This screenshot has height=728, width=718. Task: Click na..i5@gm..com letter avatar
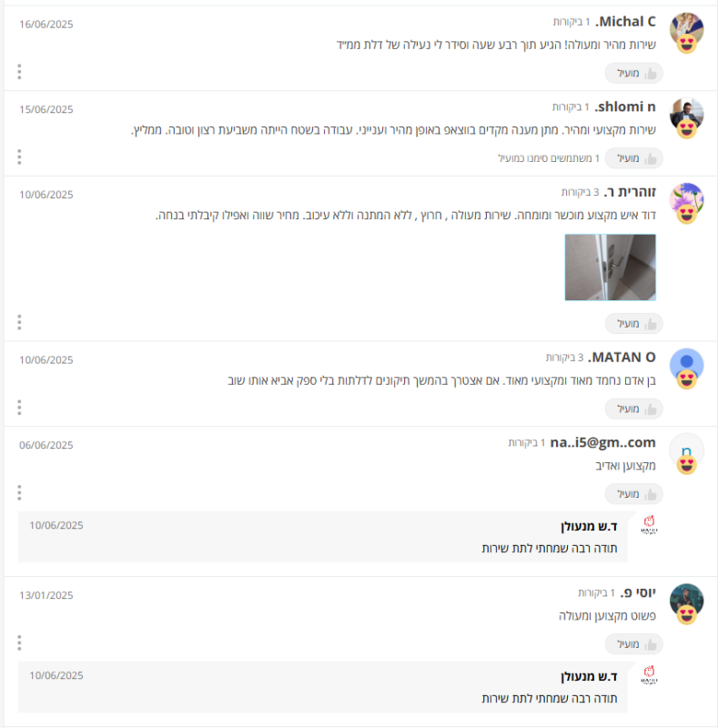pyautogui.click(x=686, y=450)
